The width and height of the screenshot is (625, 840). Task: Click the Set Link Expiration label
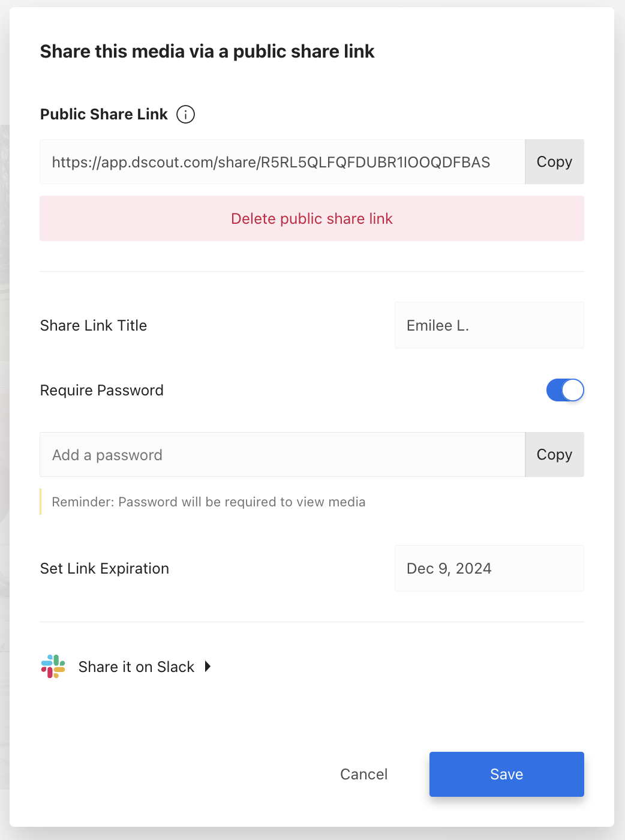pos(104,568)
